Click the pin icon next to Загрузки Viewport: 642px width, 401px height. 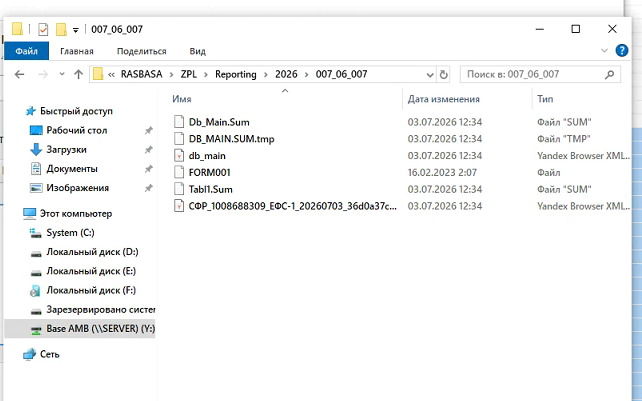[148, 150]
